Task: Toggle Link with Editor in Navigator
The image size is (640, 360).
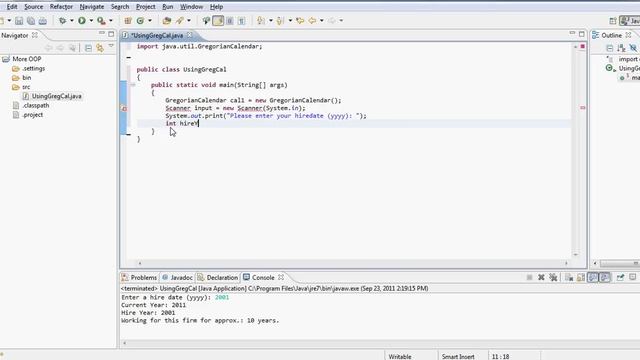Action: (x=100, y=48)
